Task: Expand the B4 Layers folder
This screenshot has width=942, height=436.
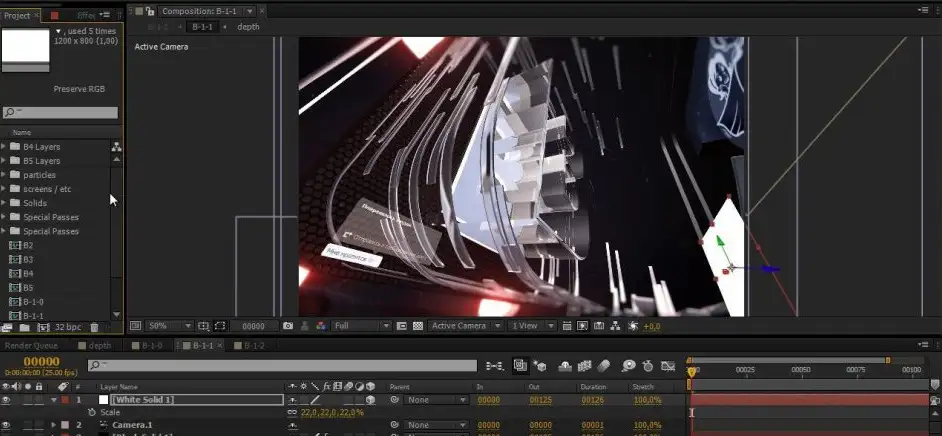Action: click(x=4, y=147)
